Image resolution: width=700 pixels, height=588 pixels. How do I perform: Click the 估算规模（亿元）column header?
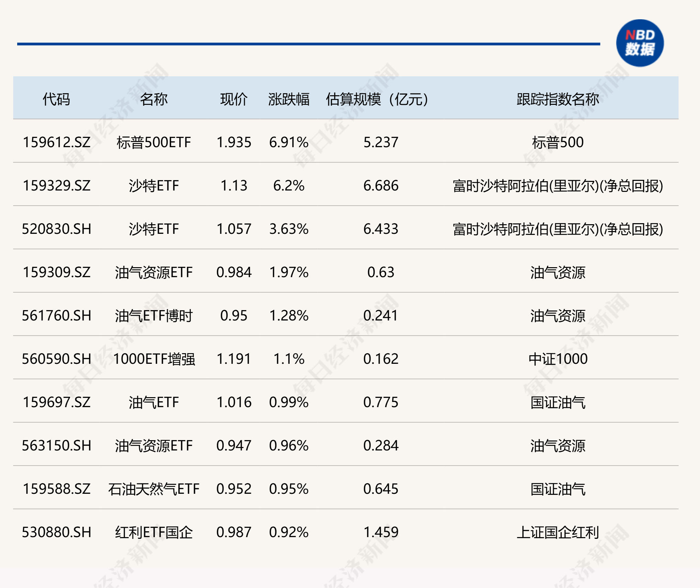[376, 99]
